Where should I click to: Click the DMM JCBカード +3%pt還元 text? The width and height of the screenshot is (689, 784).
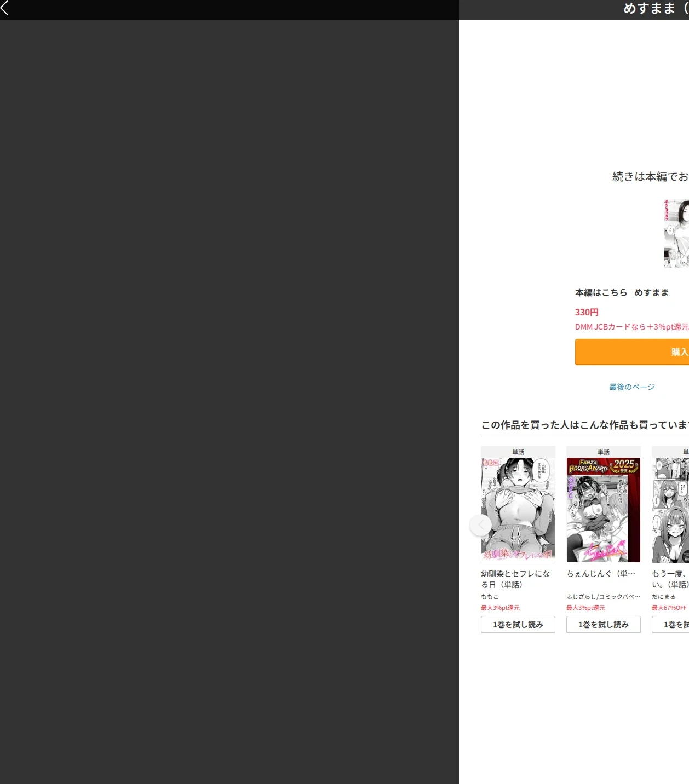(632, 327)
